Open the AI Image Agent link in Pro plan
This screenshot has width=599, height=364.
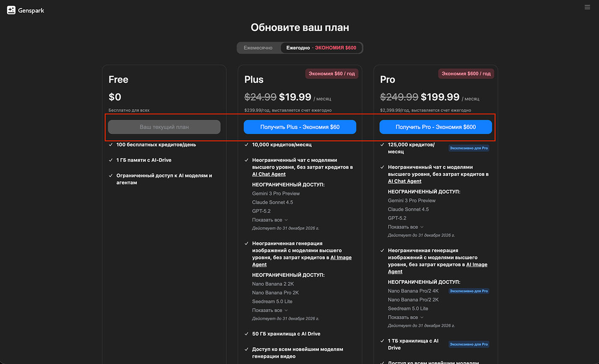coord(476,264)
